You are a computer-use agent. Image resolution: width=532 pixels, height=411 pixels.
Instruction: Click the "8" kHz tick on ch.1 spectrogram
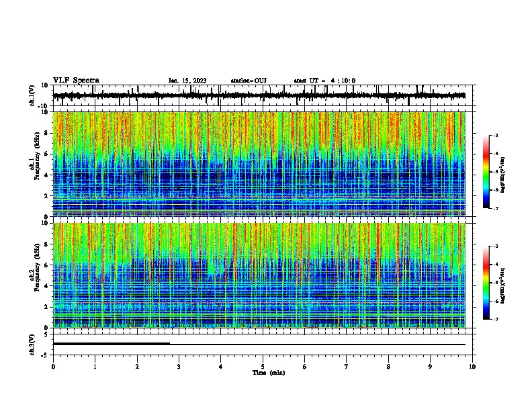(47, 133)
